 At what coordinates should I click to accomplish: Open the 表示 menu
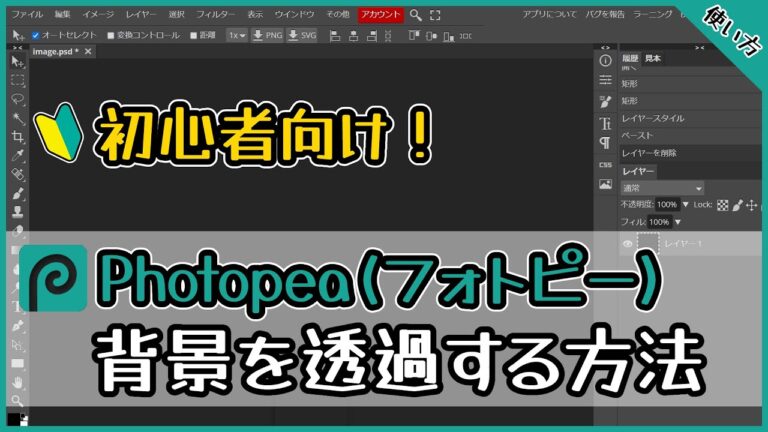coord(255,15)
